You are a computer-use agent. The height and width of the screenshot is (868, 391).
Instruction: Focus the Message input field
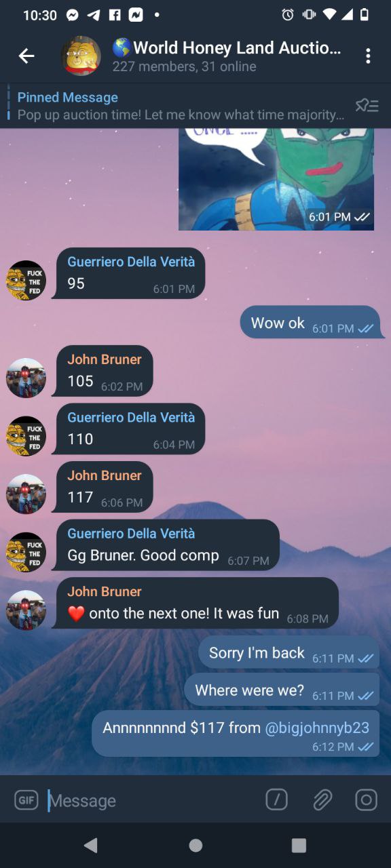(153, 801)
